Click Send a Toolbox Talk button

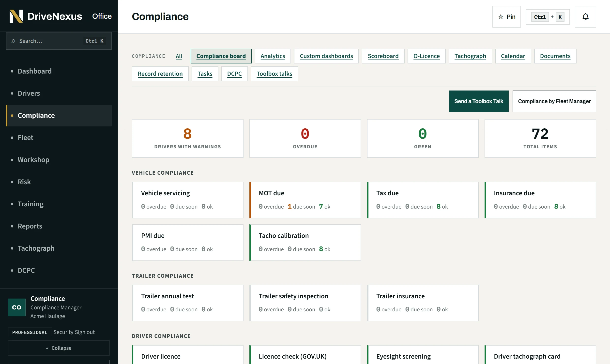(479, 101)
